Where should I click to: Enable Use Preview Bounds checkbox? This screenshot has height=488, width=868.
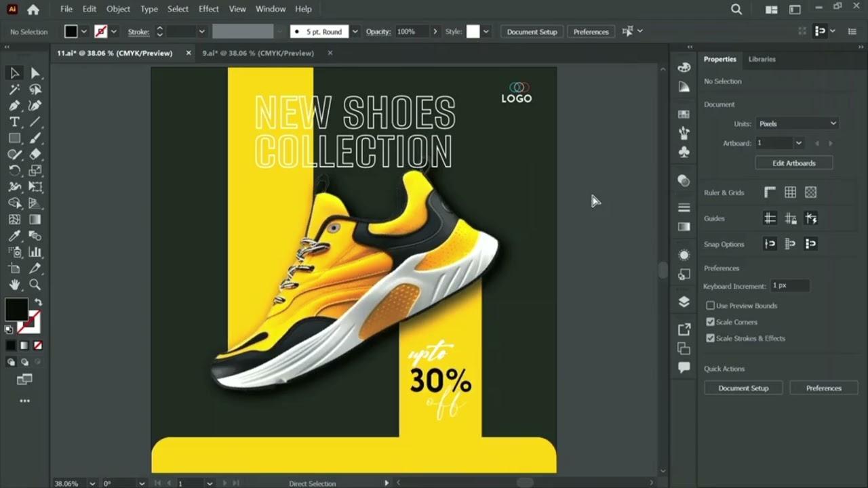click(x=711, y=306)
